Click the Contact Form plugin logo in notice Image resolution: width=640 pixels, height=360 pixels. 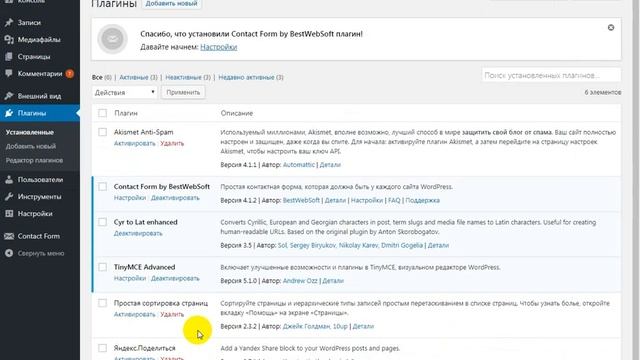112,39
